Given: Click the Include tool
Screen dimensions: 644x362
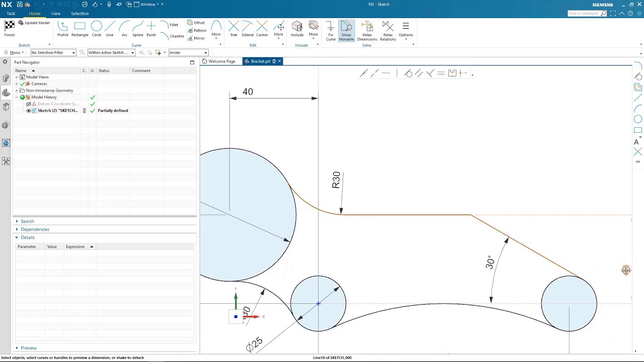Looking at the screenshot, I should point(297,29).
